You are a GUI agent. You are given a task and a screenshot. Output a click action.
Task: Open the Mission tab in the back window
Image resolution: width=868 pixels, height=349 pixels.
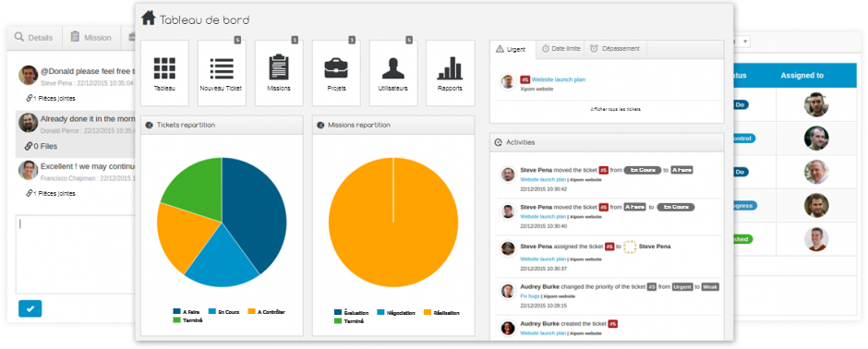click(91, 38)
